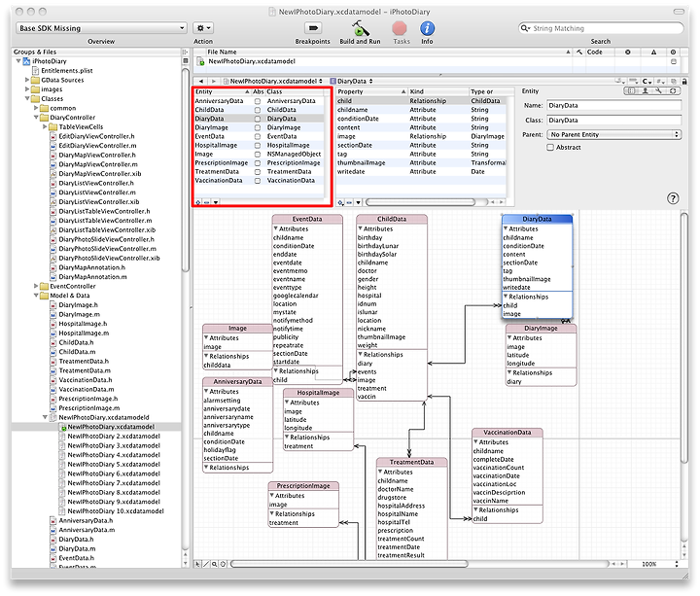Expand the images group
This screenshot has height=596, width=700.
tap(27, 89)
